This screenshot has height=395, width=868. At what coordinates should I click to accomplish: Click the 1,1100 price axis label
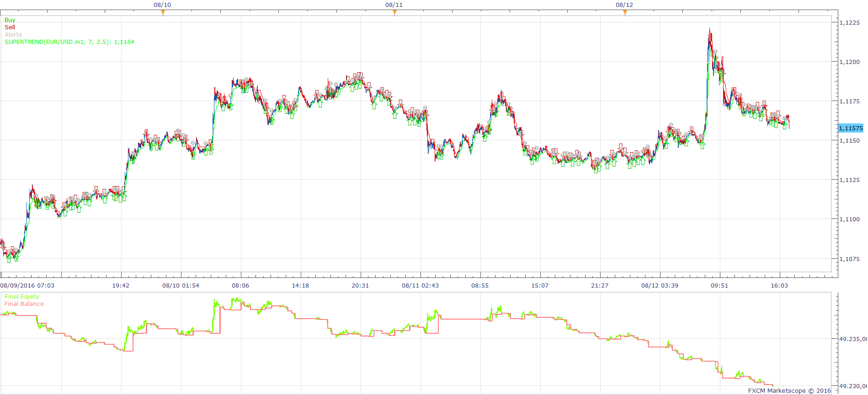coord(850,219)
